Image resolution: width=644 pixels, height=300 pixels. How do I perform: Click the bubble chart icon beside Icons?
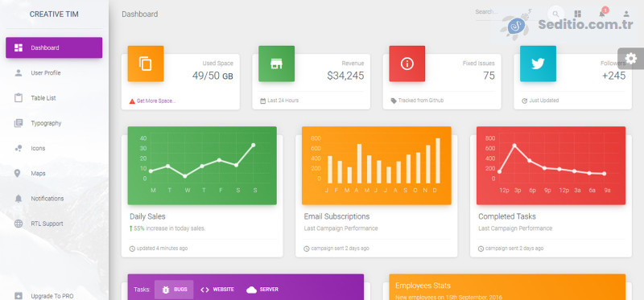coord(18,149)
